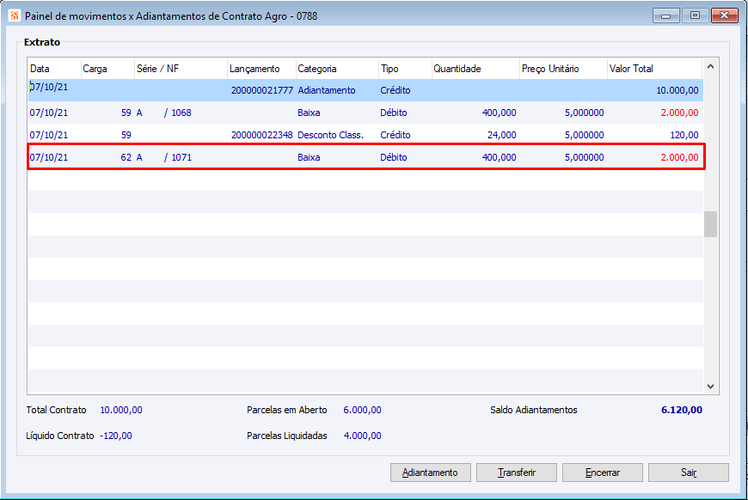Select the Desconto Class. row

pos(365,135)
